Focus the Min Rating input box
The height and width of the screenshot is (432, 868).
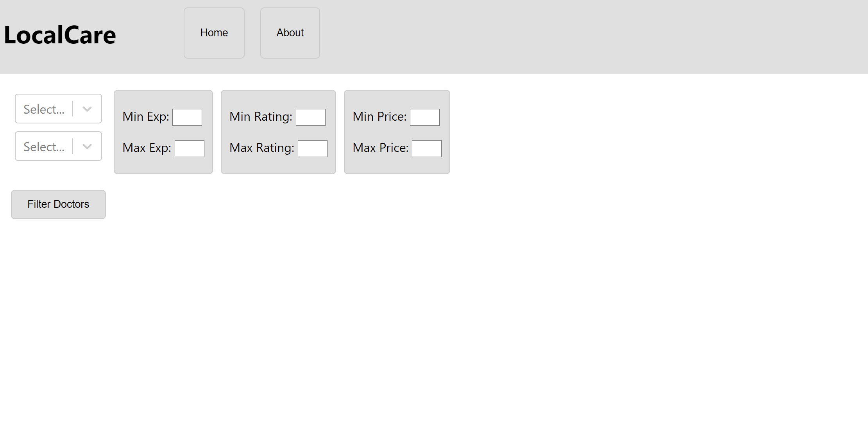311,117
